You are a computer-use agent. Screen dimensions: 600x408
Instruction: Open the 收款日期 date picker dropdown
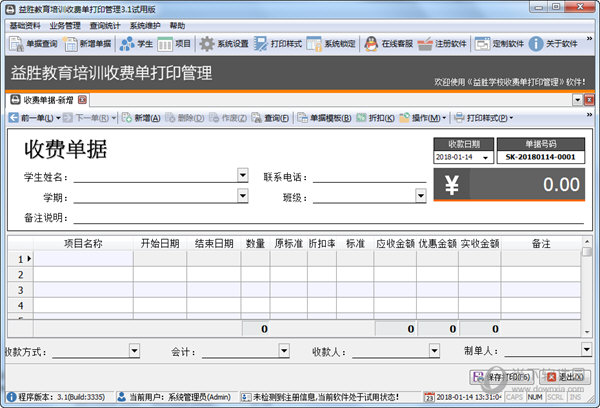coord(486,158)
